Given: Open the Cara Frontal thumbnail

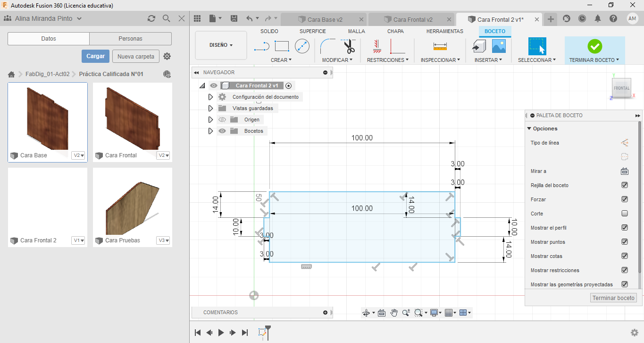Looking at the screenshot, I should (132, 117).
